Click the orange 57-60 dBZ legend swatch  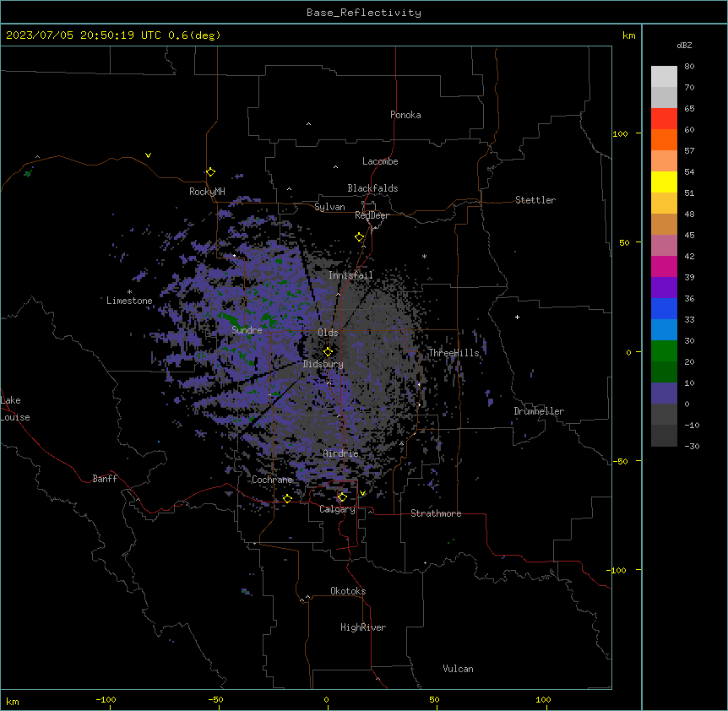(x=664, y=139)
